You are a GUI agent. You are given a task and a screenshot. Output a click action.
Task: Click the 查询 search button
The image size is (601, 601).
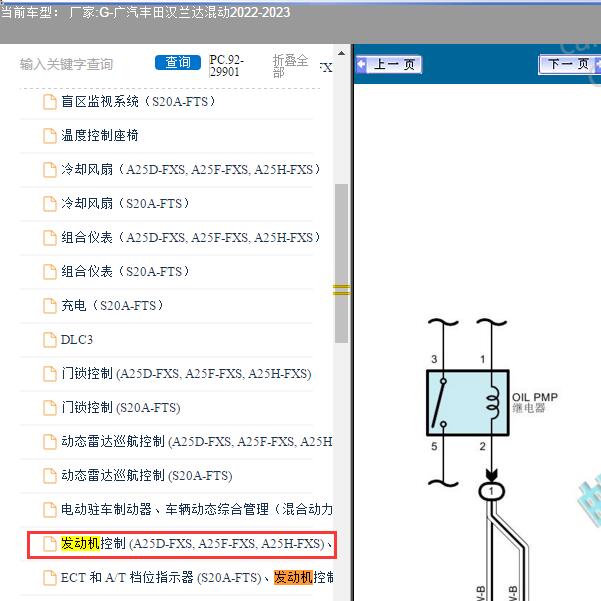click(x=178, y=62)
